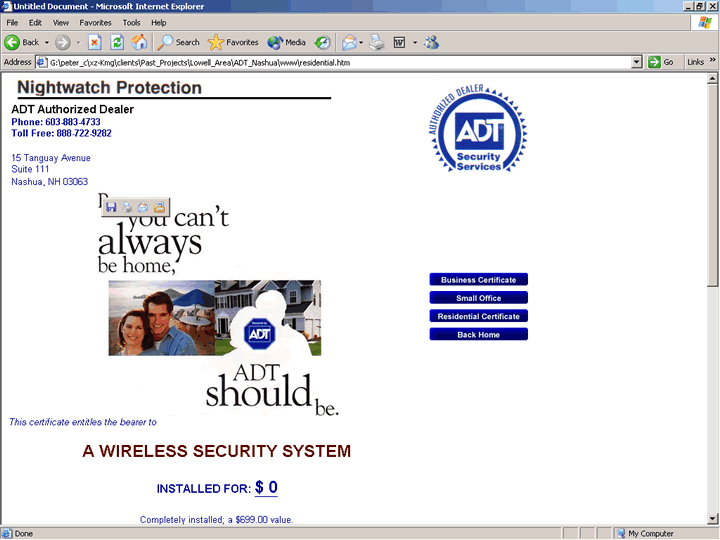720x540 pixels.
Task: Click the "Phone: 603-883-4733" text
Action: click(x=56, y=122)
